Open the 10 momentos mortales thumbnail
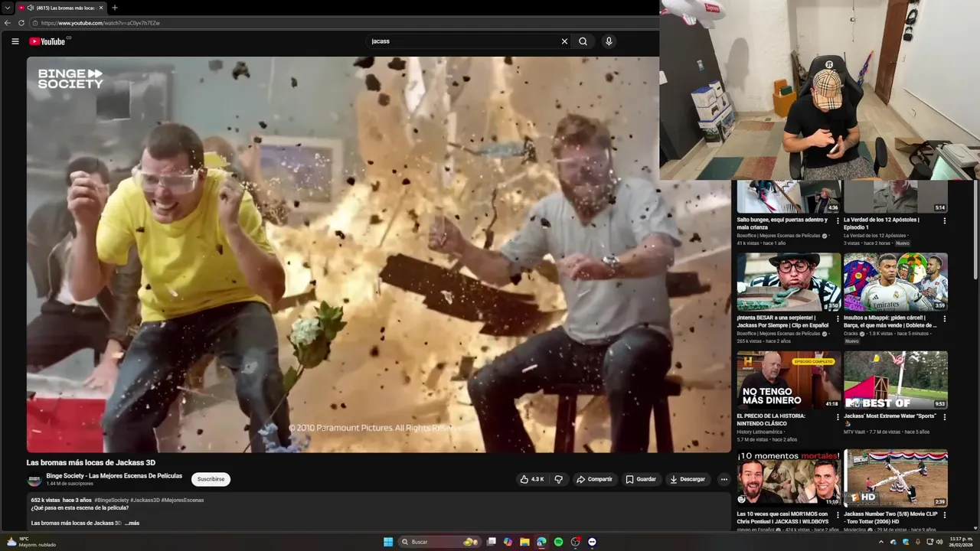Image resolution: width=980 pixels, height=551 pixels. point(789,478)
